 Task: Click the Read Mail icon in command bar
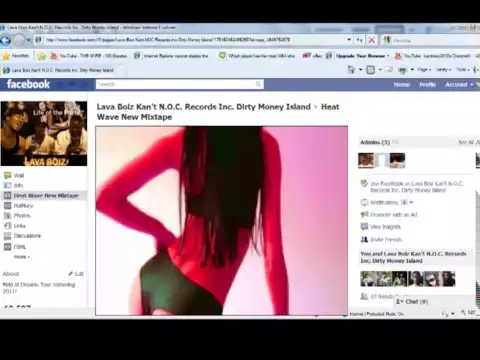389,70
